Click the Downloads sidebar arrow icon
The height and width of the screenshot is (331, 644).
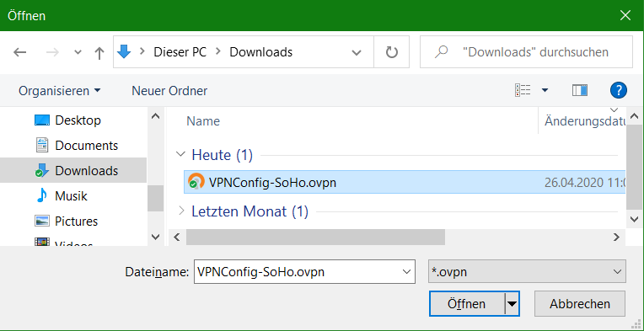(x=42, y=171)
